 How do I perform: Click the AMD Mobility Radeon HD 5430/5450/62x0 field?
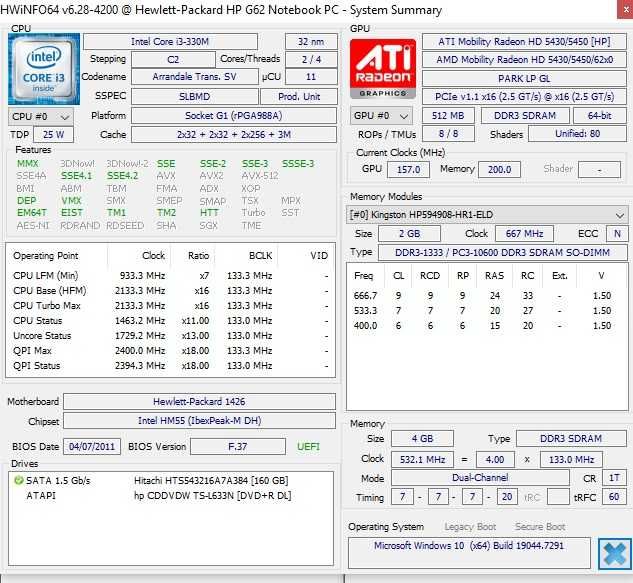point(524,60)
